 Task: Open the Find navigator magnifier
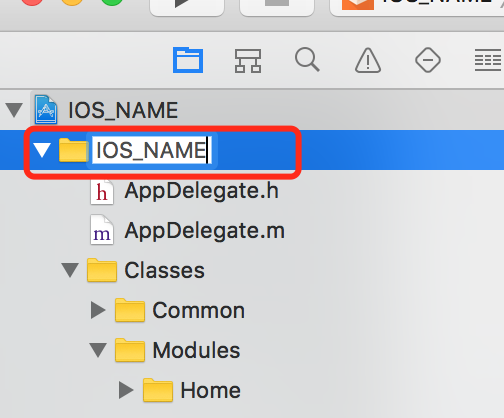tap(307, 60)
